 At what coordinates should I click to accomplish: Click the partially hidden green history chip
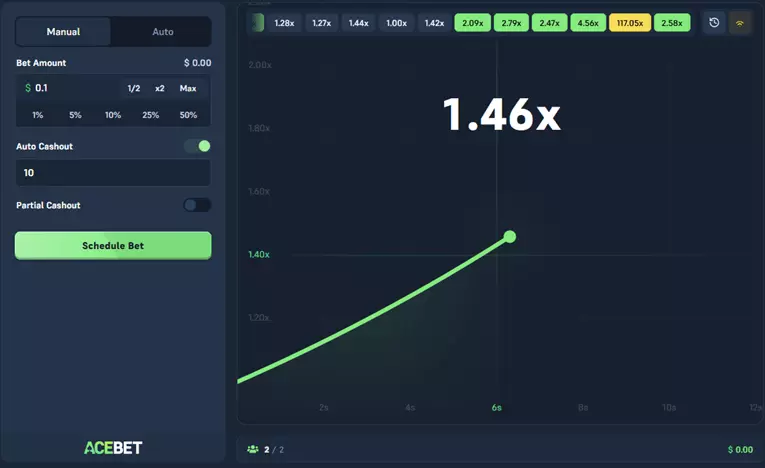258,23
